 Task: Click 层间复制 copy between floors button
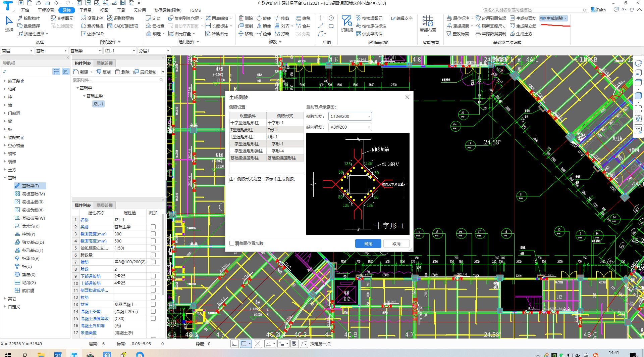coord(145,72)
